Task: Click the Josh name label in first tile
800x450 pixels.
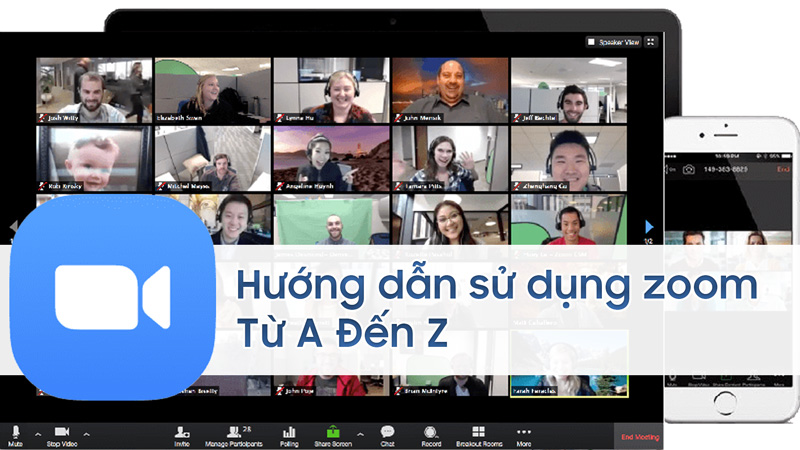Action: point(63,118)
